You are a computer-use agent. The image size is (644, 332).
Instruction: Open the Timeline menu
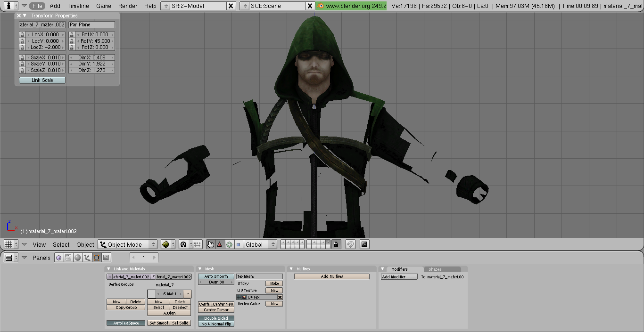tap(78, 6)
